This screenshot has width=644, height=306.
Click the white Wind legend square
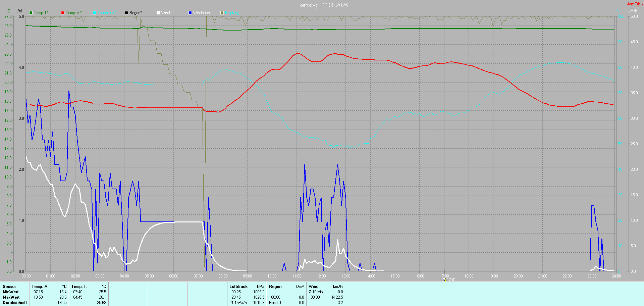158,13
